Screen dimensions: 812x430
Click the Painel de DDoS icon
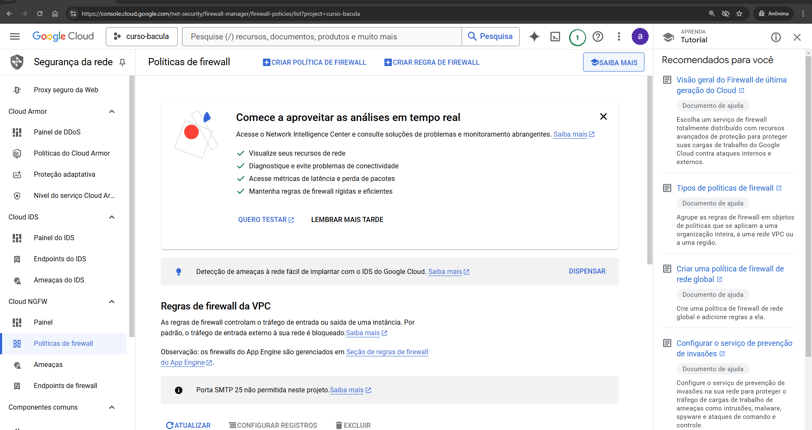[17, 132]
